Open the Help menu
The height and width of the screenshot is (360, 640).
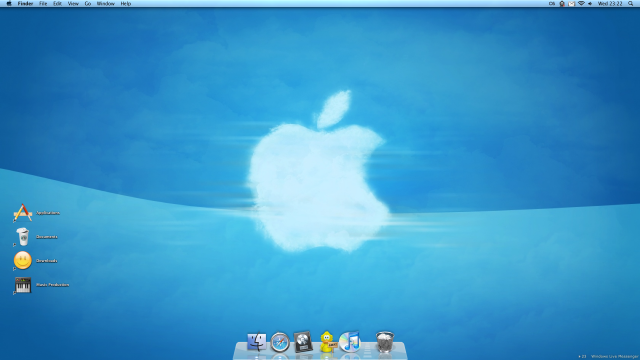pos(126,4)
